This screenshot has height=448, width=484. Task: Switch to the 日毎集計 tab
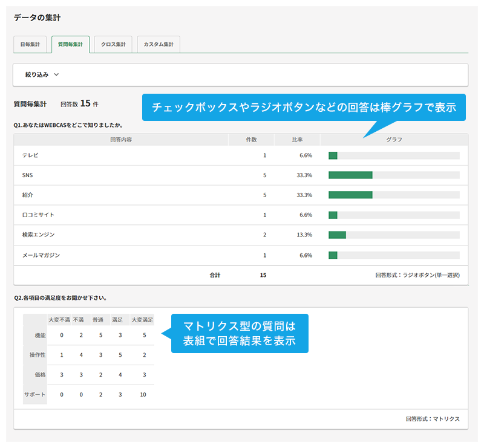click(x=30, y=45)
